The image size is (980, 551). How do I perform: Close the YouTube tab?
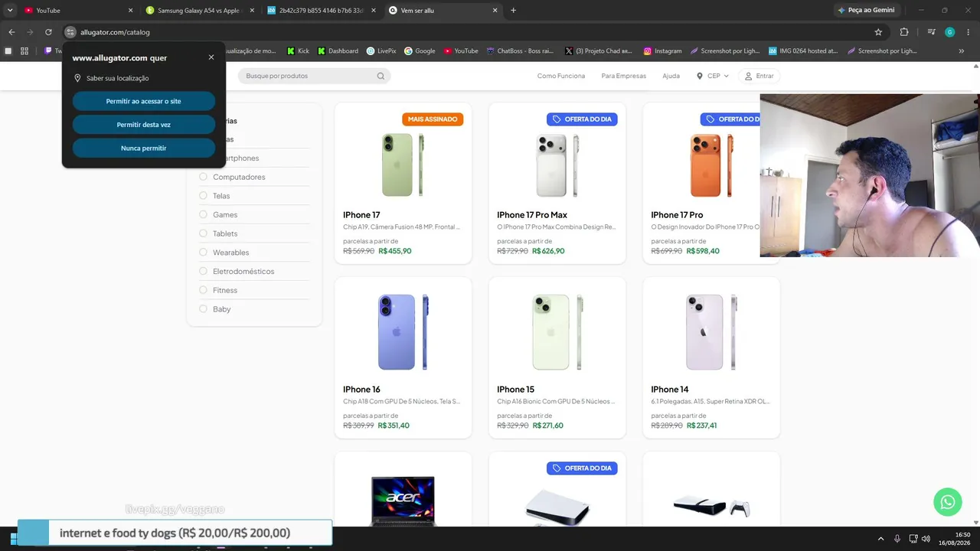click(130, 11)
